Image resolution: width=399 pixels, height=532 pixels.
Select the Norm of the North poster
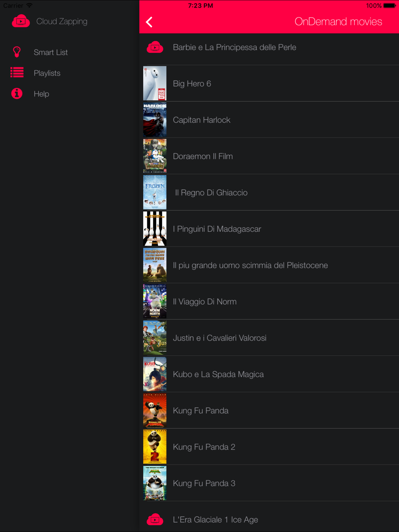(155, 301)
